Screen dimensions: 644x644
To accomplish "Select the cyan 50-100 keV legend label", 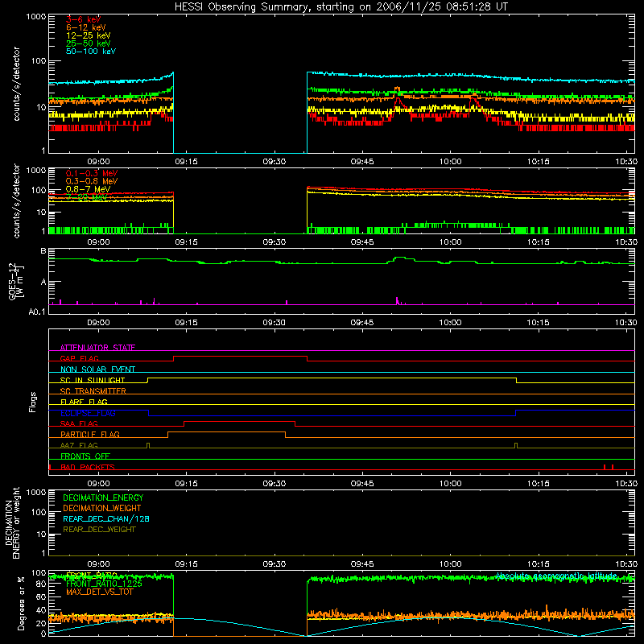I will (91, 52).
